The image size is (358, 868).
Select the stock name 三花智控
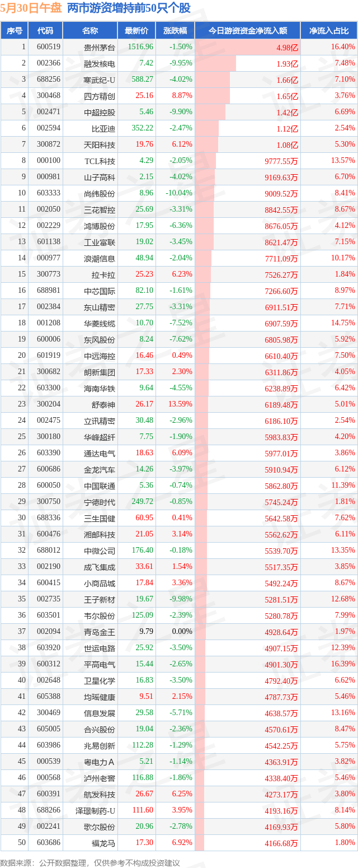click(x=100, y=210)
